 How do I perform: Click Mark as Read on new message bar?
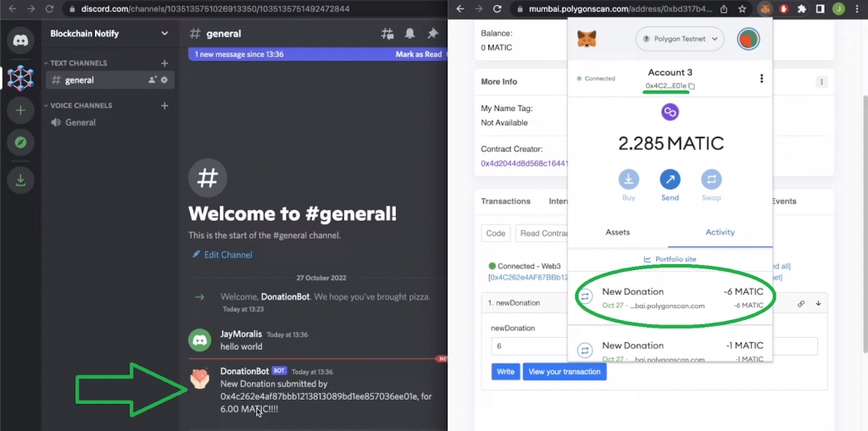[x=419, y=54]
